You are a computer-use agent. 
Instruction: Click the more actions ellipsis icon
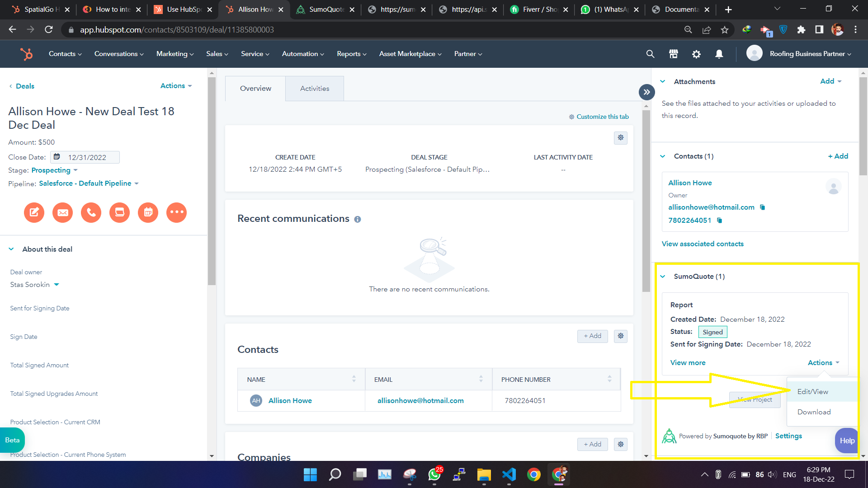pyautogui.click(x=177, y=212)
